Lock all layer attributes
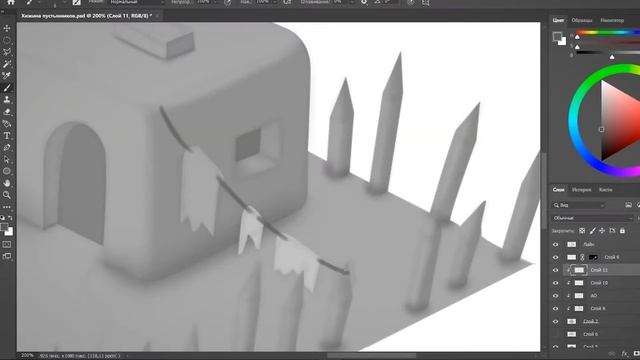This screenshot has height=360, width=640. [622, 231]
